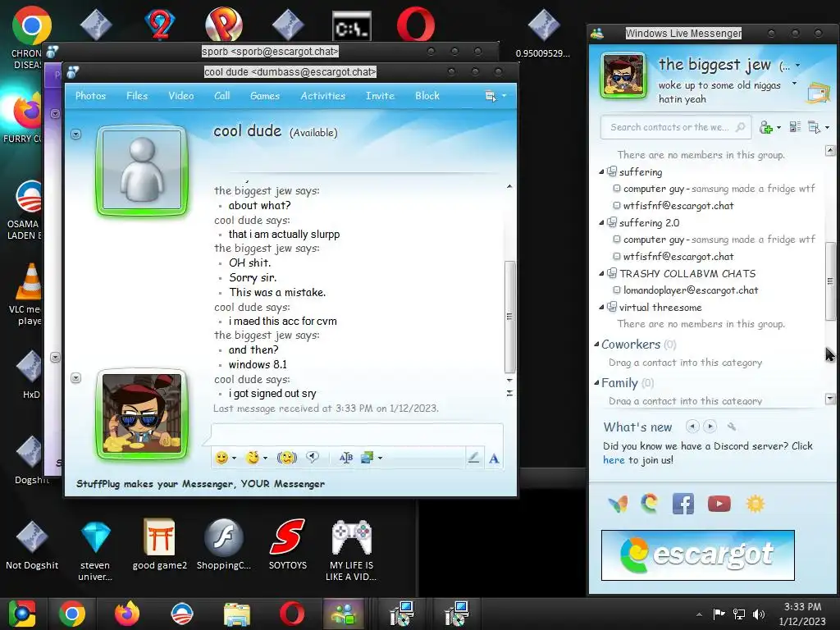
Task: Open Opera from the taskbar
Action: pyautogui.click(x=291, y=614)
